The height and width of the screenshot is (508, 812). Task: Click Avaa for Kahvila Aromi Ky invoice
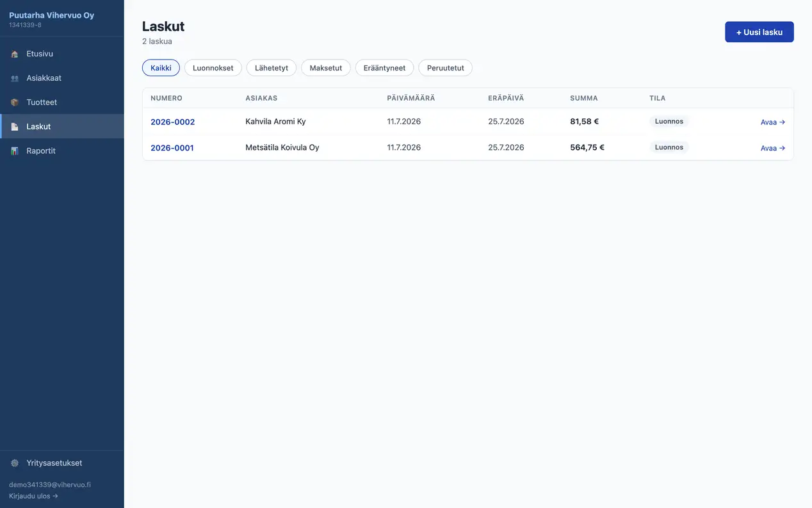pos(772,122)
